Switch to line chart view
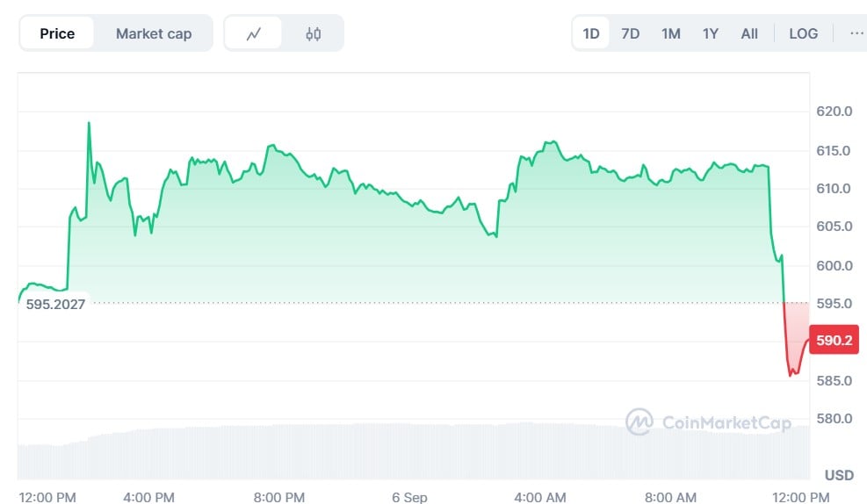The width and height of the screenshot is (867, 504). coord(254,34)
